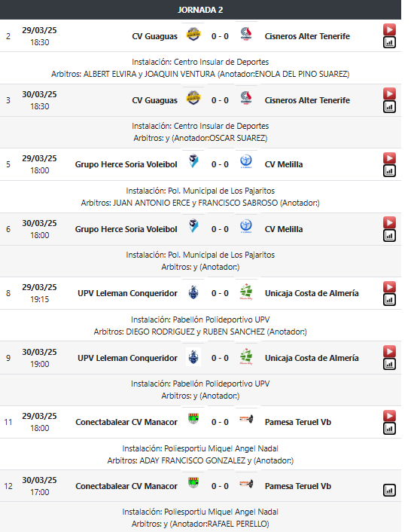Open statistics icon for match 9
Image resolution: width=414 pixels, height=532 pixels.
tap(389, 364)
